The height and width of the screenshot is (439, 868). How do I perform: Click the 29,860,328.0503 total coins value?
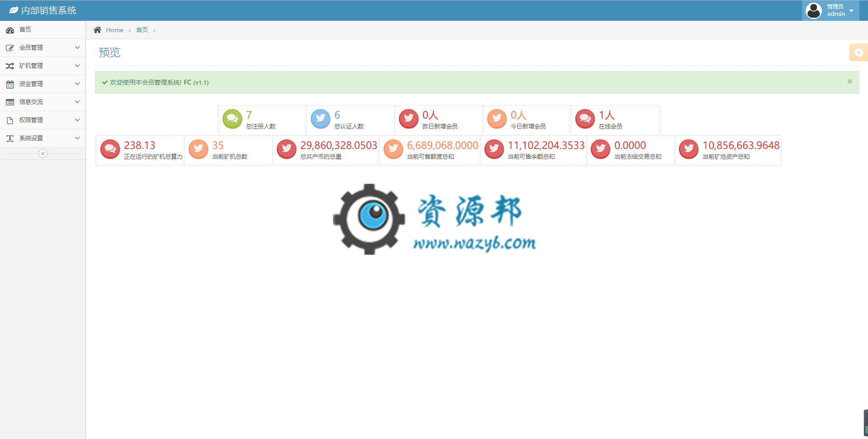[339, 145]
